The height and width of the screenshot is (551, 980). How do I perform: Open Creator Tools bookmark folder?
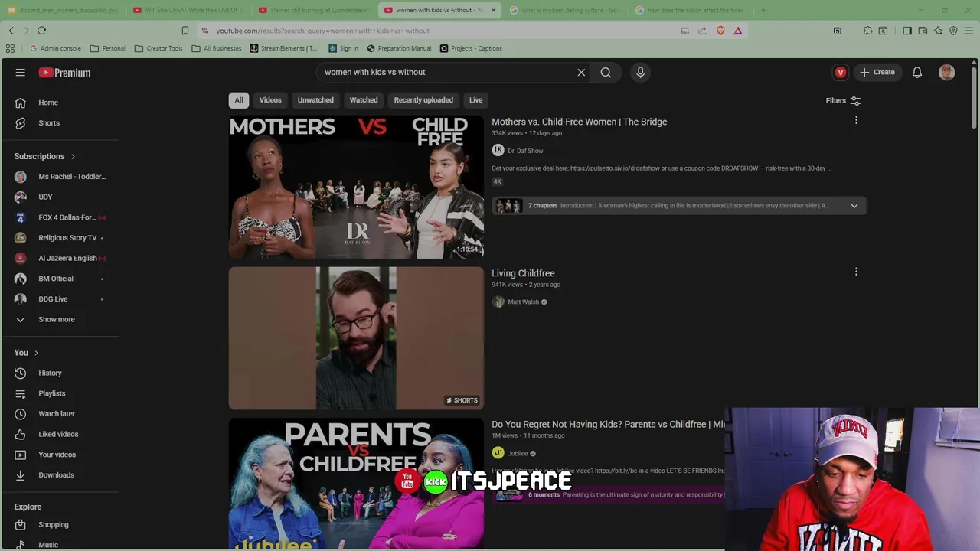pos(158,48)
